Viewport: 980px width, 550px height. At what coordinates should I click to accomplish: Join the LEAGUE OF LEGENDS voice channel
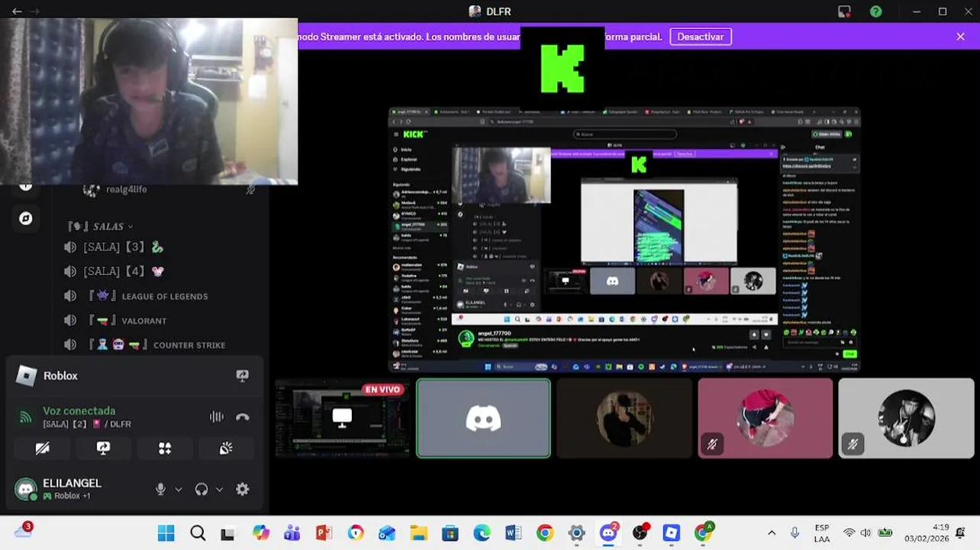pyautogui.click(x=137, y=296)
